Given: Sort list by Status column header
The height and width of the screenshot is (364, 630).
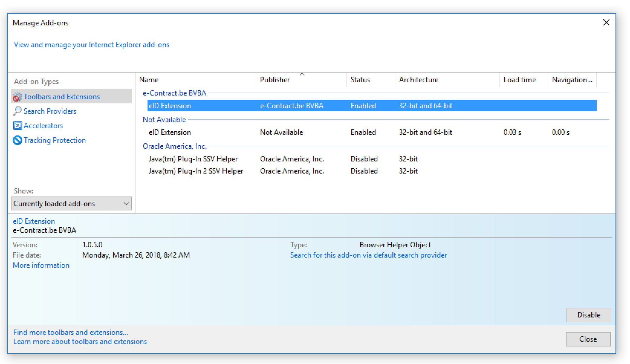Looking at the screenshot, I should [x=371, y=80].
